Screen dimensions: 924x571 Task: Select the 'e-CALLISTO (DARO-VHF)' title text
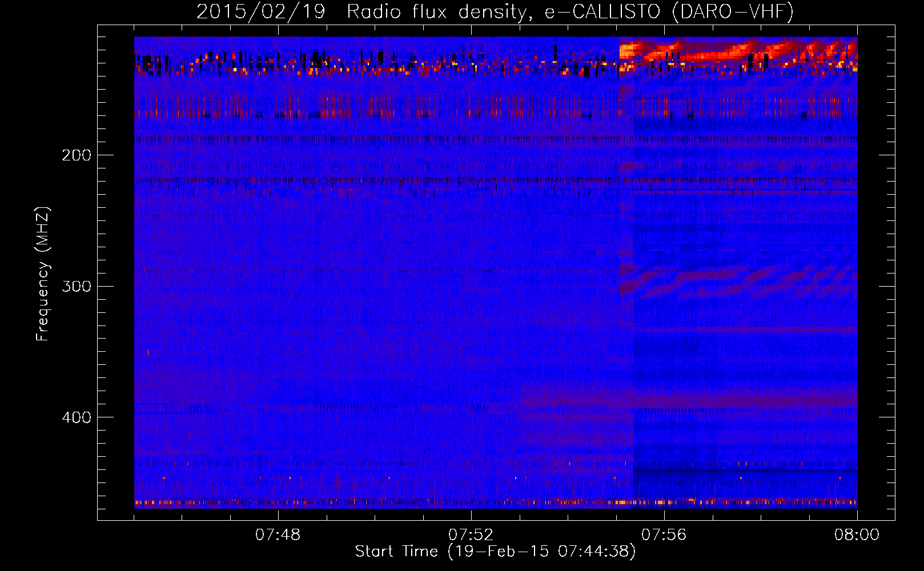669,11
